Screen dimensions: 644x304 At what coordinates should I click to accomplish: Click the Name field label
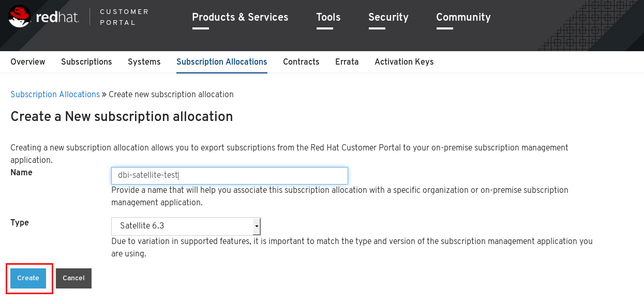coord(21,173)
